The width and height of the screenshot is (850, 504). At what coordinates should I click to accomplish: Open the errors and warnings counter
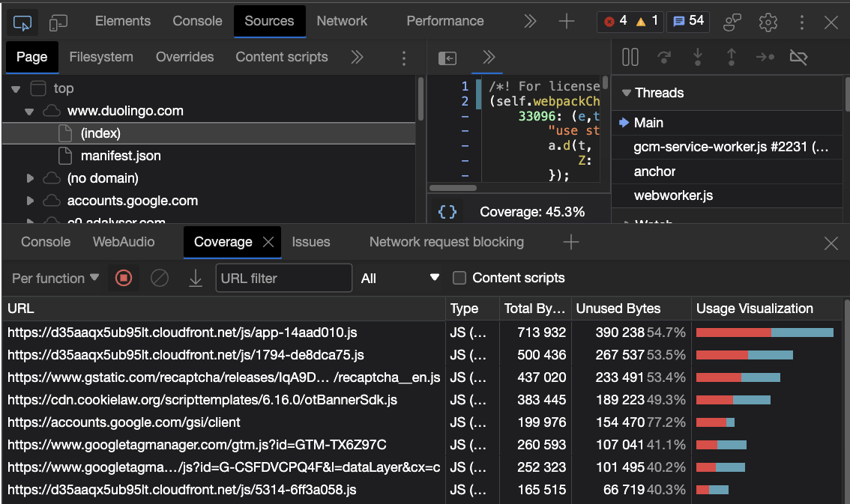click(x=630, y=21)
